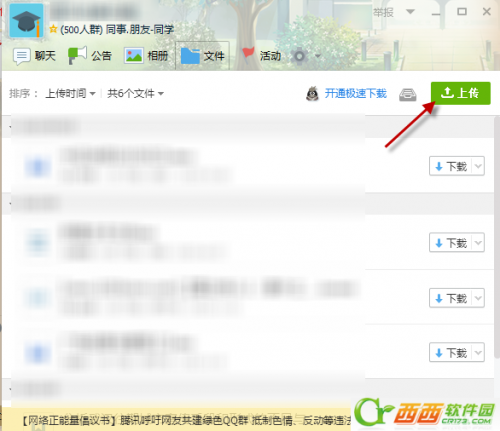
Task: Expand the fourth file's download options arrow
Action: click(478, 352)
